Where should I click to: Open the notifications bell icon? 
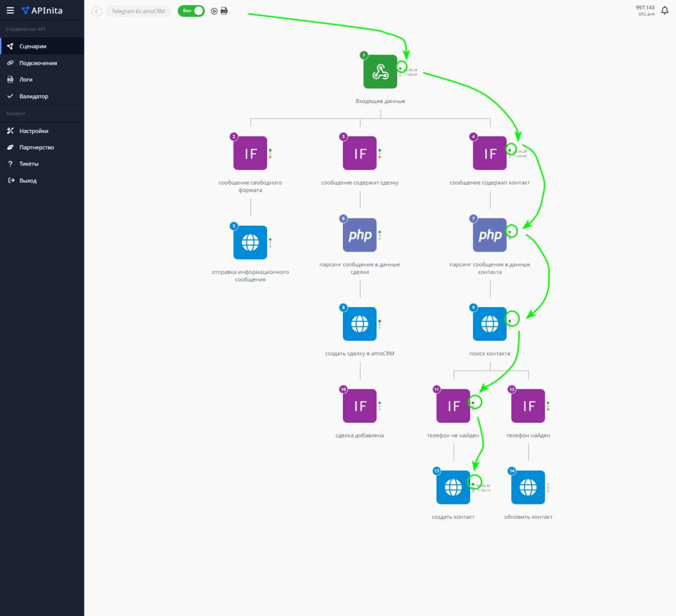click(x=664, y=10)
